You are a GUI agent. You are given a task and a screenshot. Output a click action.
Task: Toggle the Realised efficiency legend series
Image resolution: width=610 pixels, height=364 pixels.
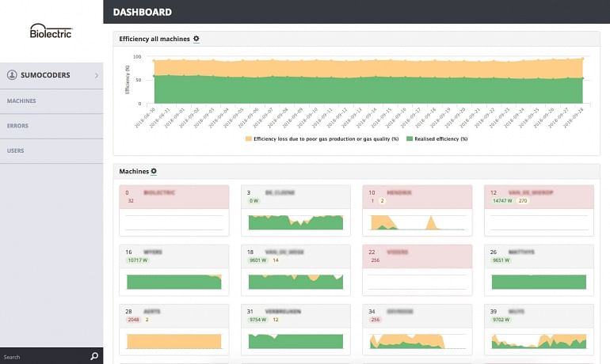coord(436,138)
